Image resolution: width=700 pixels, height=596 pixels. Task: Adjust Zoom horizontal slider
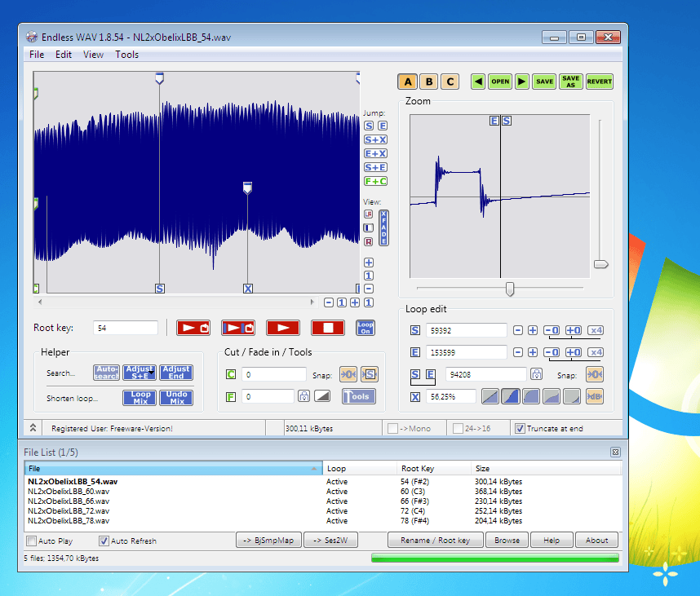(x=509, y=289)
